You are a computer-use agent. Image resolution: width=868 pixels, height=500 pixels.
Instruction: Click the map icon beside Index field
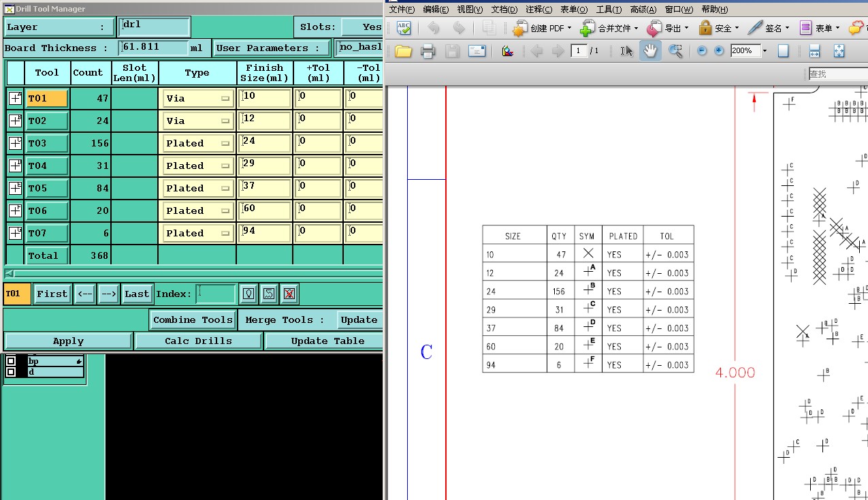click(x=269, y=294)
